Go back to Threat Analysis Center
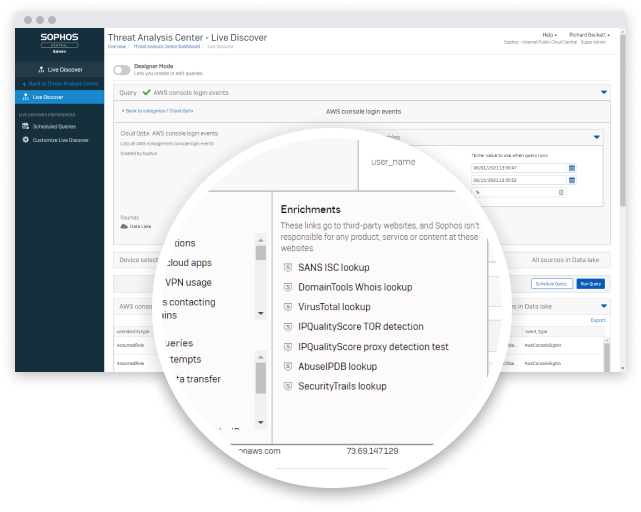 (x=66, y=83)
